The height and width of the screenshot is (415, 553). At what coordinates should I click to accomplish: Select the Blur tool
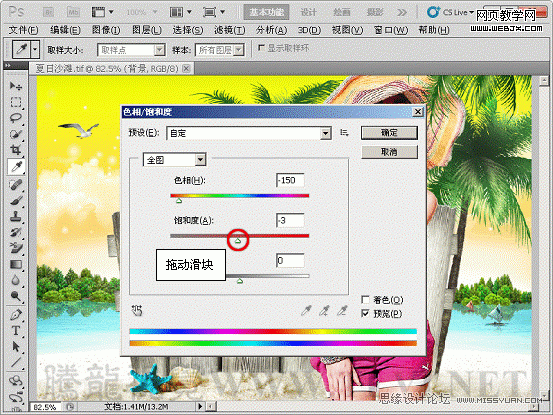(x=16, y=280)
